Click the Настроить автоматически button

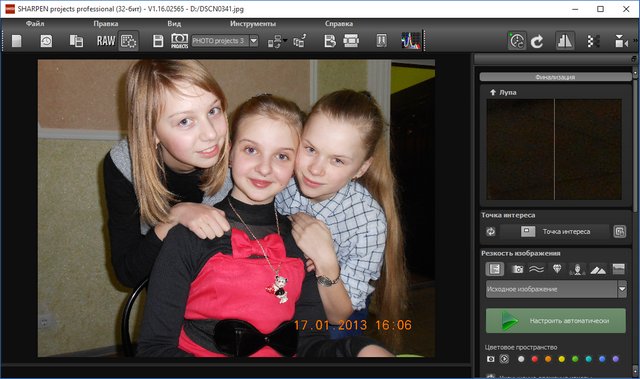tap(556, 321)
